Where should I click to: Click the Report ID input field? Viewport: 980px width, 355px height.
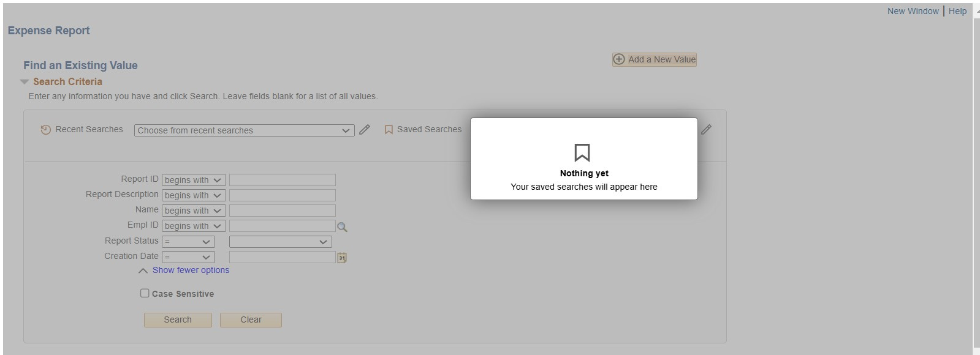[x=282, y=180]
